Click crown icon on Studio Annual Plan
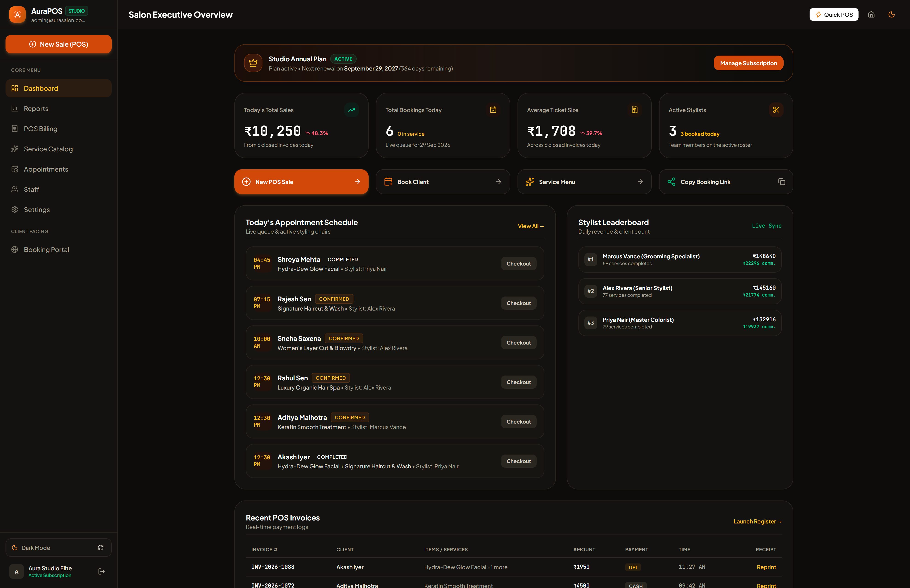 point(253,63)
